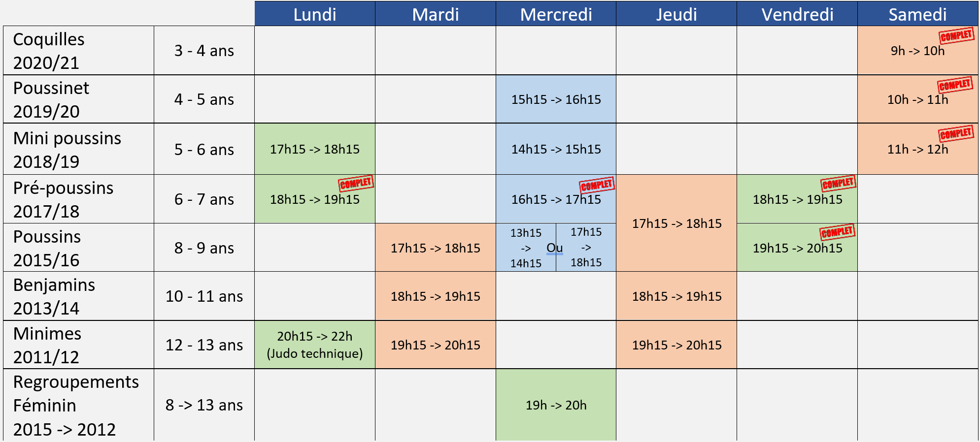Screen dimensions: 980x442
Task: Select the Mercredi column header
Action: click(556, 14)
